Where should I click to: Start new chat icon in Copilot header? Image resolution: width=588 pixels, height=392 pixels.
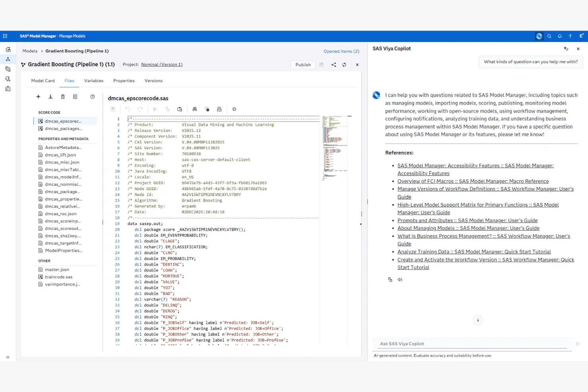click(x=566, y=49)
